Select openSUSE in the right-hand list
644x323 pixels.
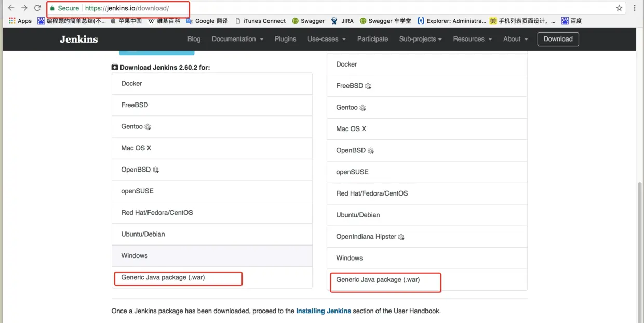click(427, 172)
